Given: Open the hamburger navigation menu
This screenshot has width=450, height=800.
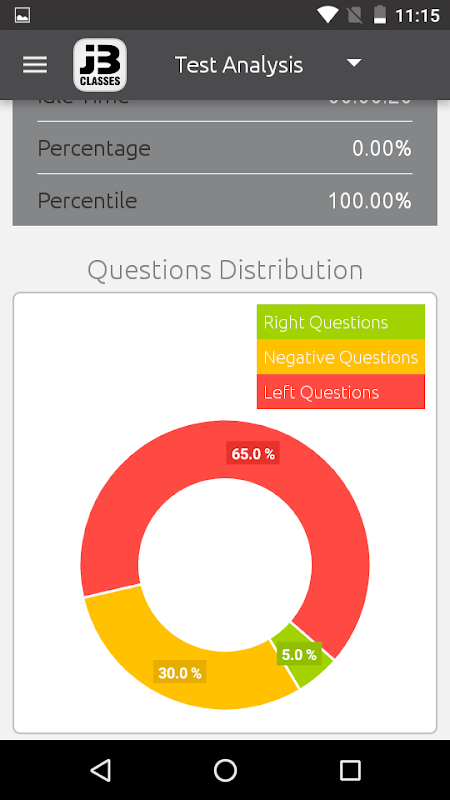Looking at the screenshot, I should pyautogui.click(x=35, y=65).
